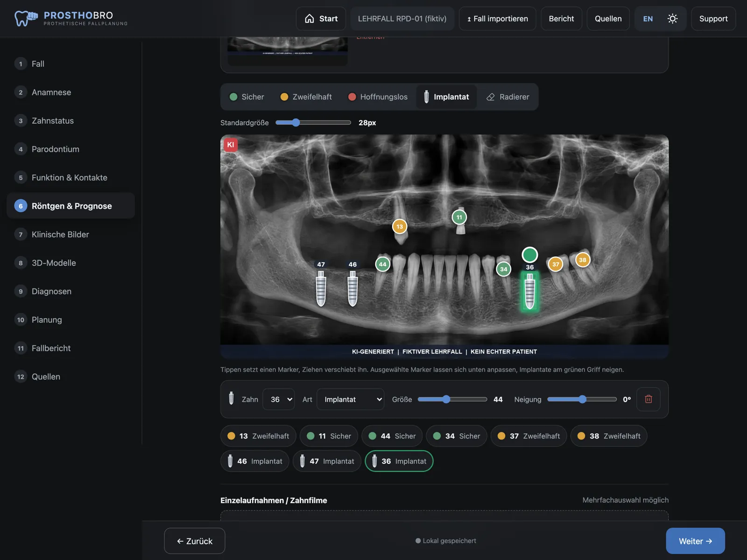Image resolution: width=747 pixels, height=560 pixels.
Task: Click the Mehrfachauswahl möglich text
Action: [626, 500]
